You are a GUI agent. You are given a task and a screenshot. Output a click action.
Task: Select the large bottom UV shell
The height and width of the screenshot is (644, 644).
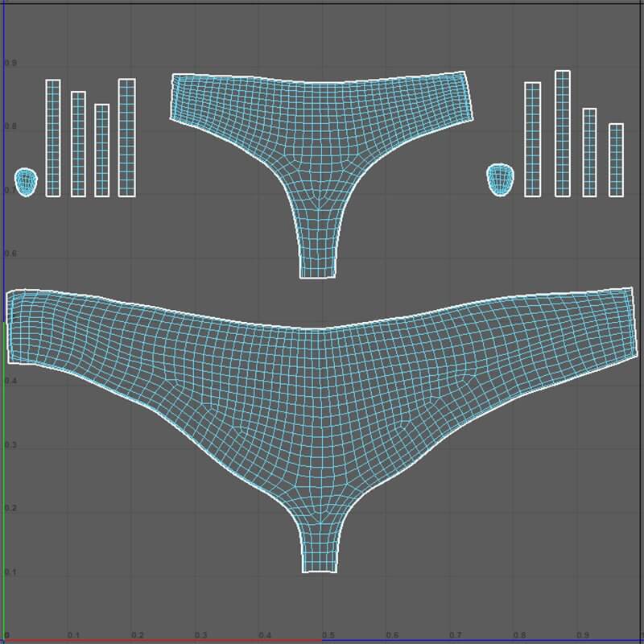coord(322,386)
